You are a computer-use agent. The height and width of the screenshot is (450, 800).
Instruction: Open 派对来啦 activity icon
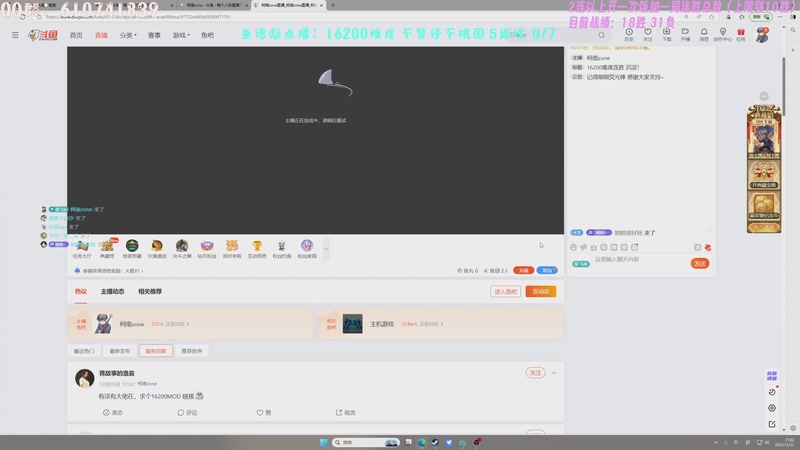point(232,249)
